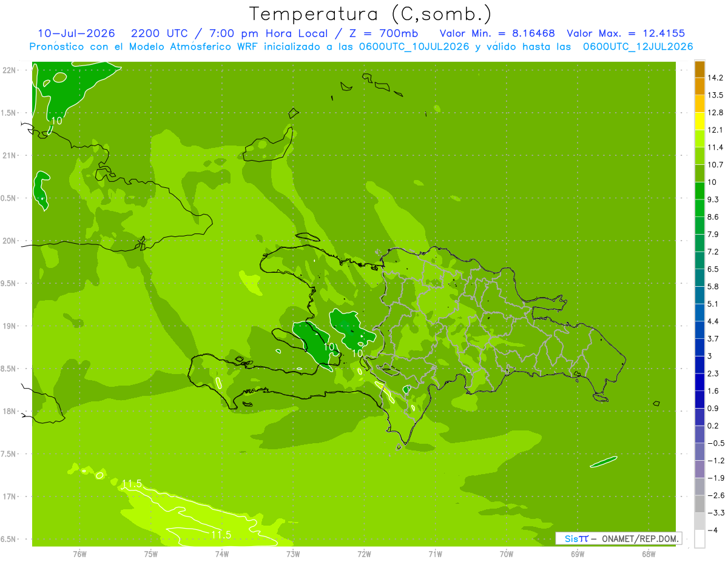The image size is (728, 562).
Task: Click the "75W" longitude label
Action: [x=150, y=554]
